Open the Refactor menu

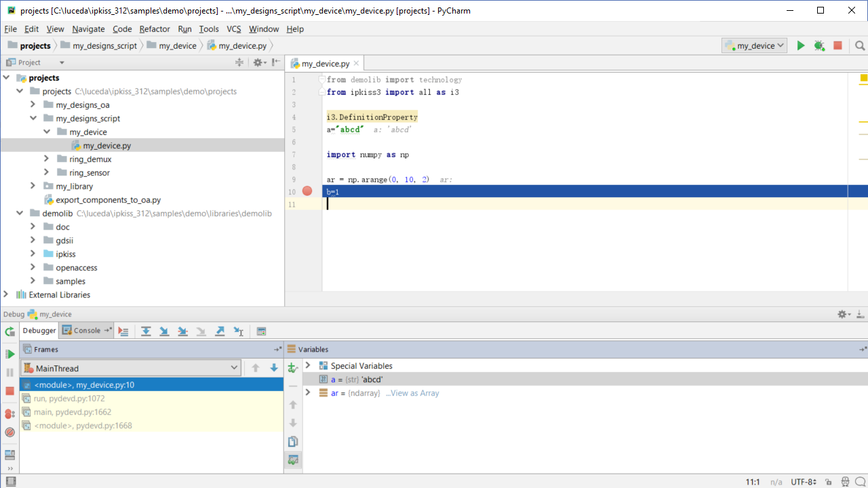[x=155, y=29]
